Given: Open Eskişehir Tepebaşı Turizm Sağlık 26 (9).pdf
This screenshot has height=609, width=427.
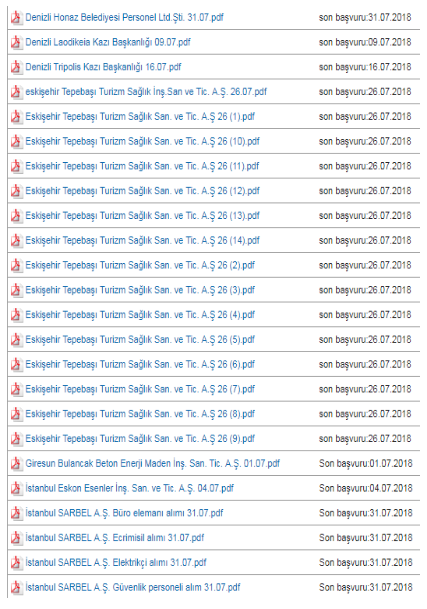Looking at the screenshot, I should pyautogui.click(x=140, y=438).
